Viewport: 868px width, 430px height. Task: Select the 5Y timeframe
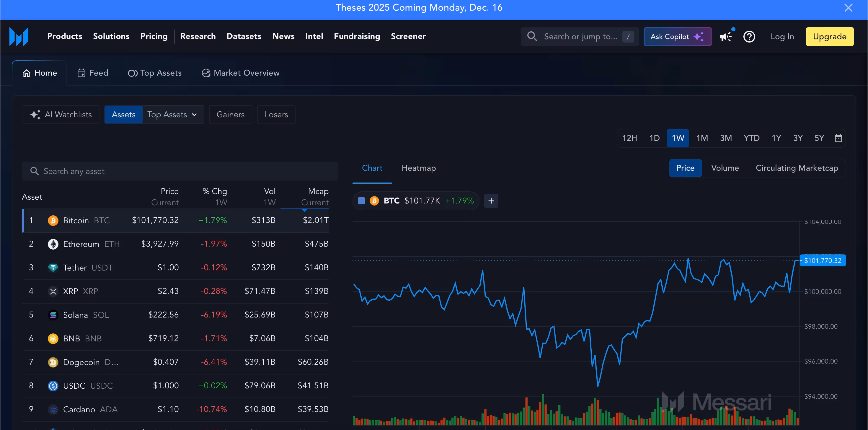[x=819, y=138]
